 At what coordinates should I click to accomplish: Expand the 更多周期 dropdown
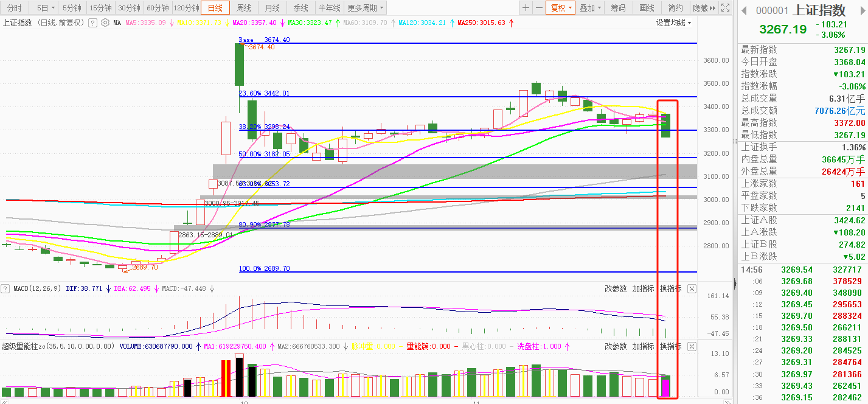pyautogui.click(x=365, y=8)
